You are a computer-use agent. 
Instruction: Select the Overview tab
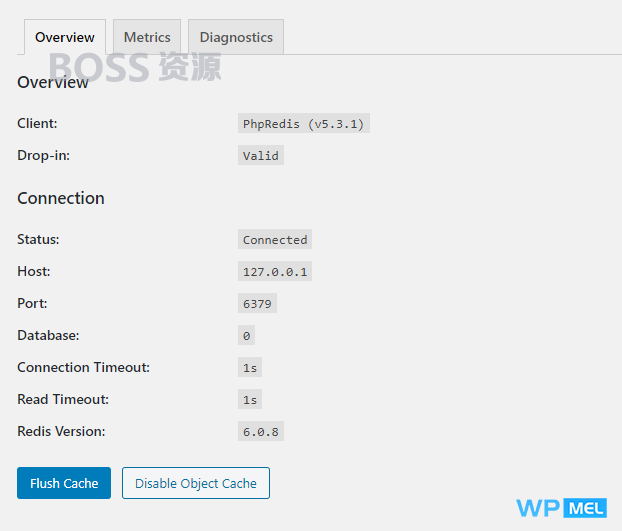(x=65, y=37)
